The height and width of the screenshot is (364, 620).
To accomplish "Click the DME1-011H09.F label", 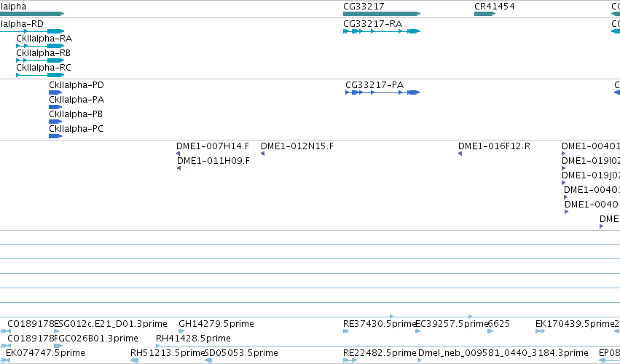I will click(x=213, y=161).
